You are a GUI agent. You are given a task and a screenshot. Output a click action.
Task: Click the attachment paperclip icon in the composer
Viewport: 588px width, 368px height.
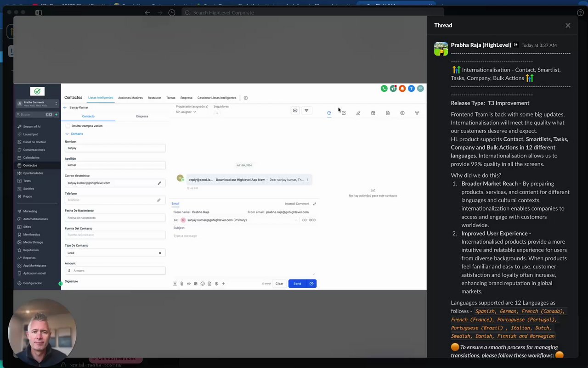tap(182, 284)
